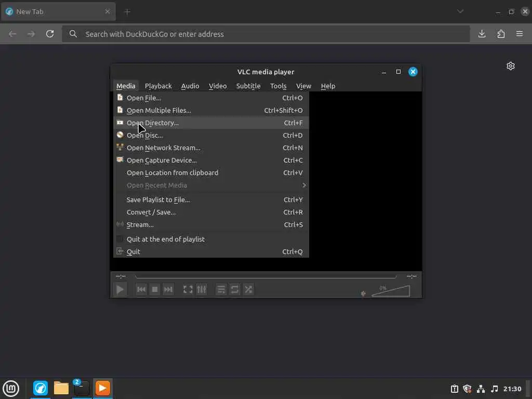The image size is (532, 399).
Task: Switch to browser in the taskbar
Action: 41,388
